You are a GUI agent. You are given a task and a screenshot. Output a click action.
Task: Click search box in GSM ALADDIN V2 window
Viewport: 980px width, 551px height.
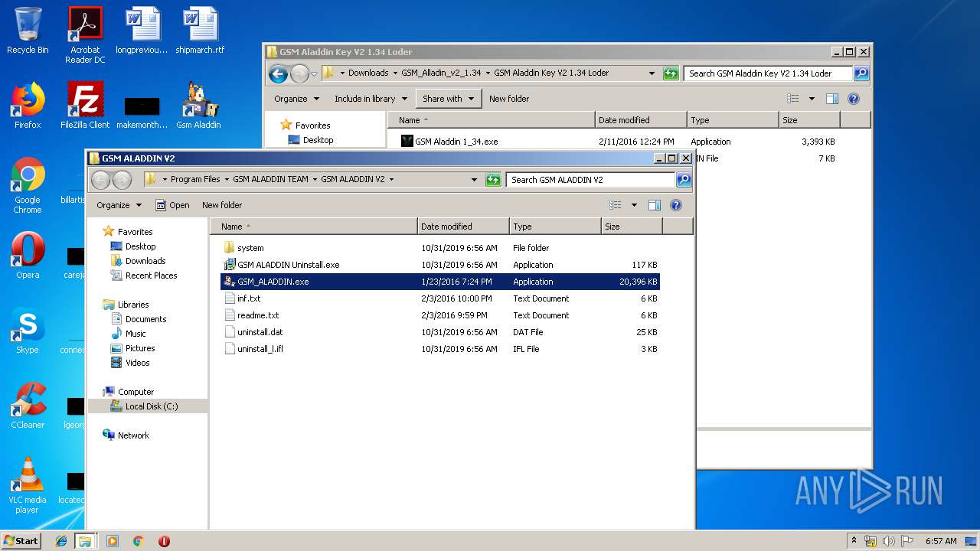point(591,180)
